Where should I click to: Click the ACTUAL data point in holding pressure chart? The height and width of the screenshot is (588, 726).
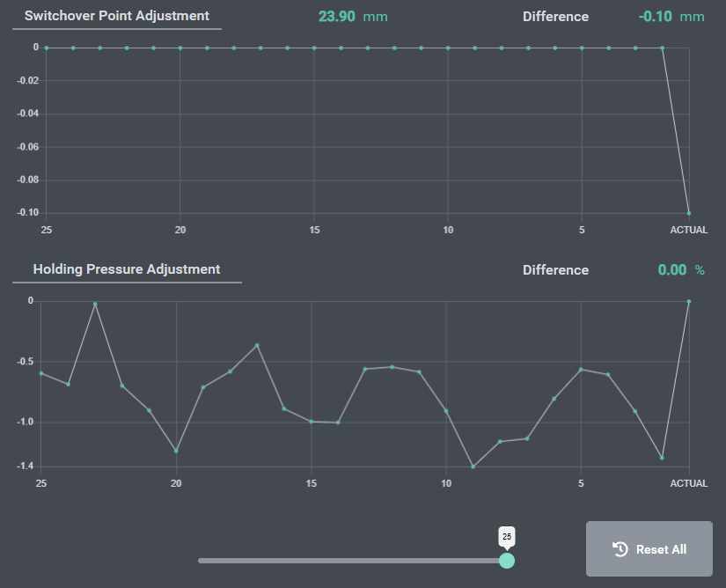click(x=689, y=301)
